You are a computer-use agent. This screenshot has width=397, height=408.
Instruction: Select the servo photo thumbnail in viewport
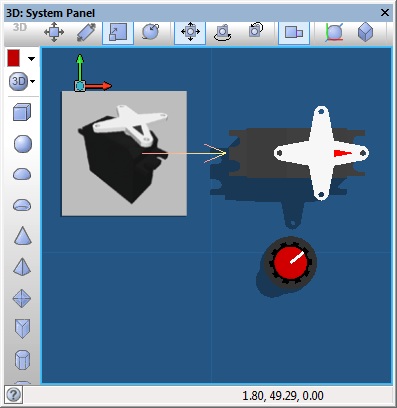(x=124, y=153)
